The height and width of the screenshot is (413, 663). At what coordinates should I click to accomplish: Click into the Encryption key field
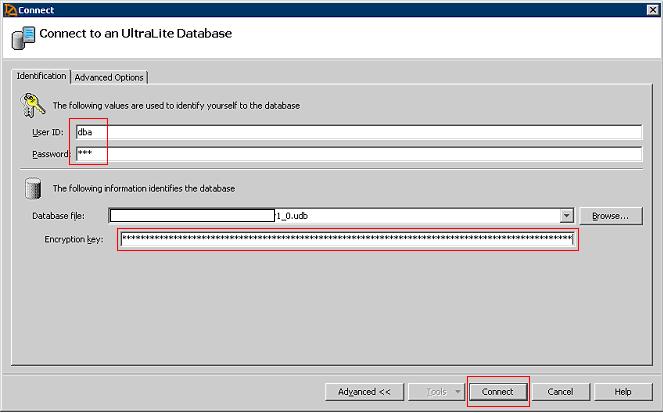pos(348,239)
